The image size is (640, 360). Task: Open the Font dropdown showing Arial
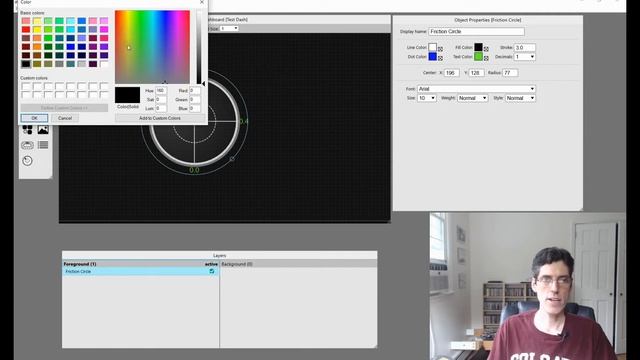click(476, 89)
